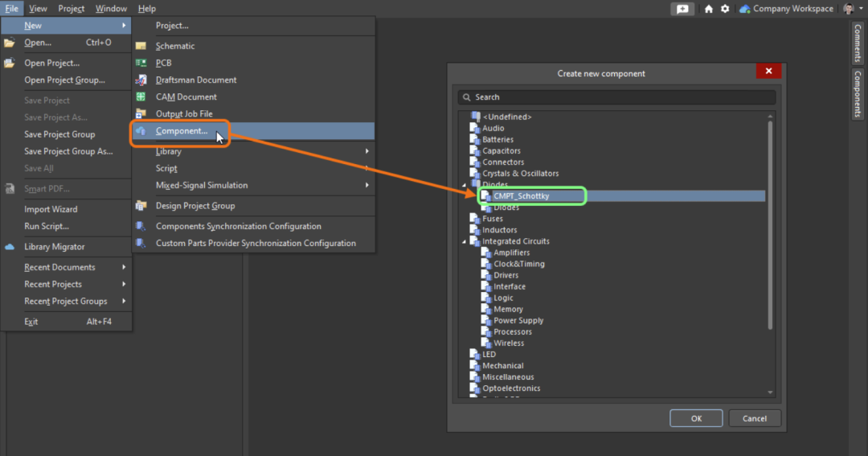Click the Open Project folder icon
The image size is (868, 456).
10,64
